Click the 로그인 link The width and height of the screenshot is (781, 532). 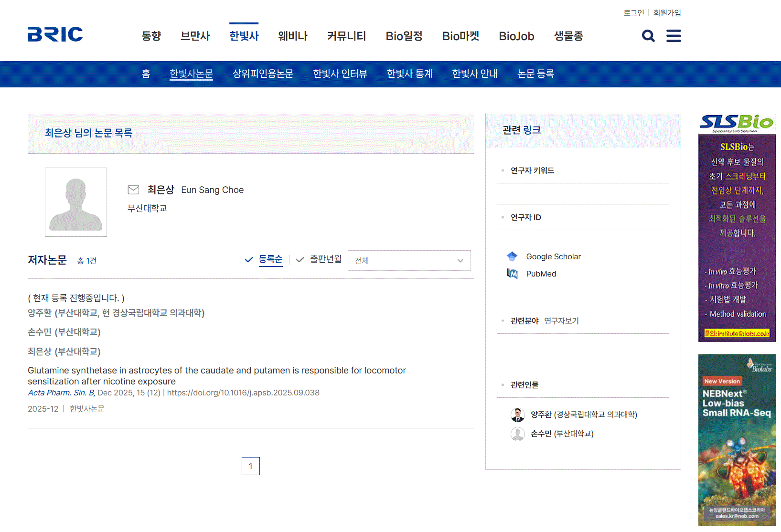point(633,13)
